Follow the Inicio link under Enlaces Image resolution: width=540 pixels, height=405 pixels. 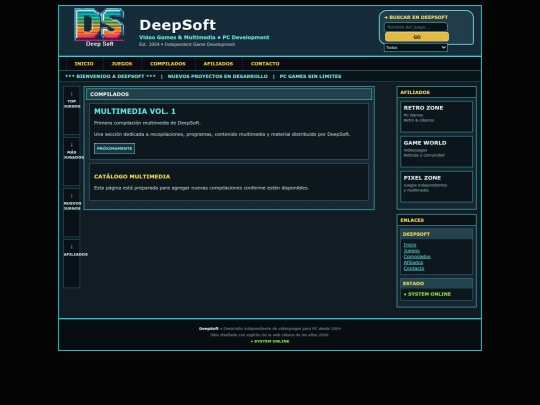pyautogui.click(x=410, y=245)
